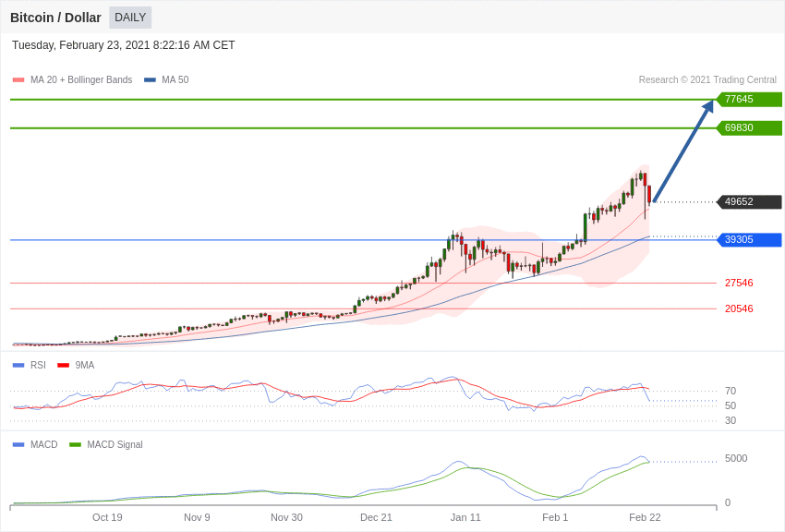Toggle the RSI legend marker

pos(18,366)
